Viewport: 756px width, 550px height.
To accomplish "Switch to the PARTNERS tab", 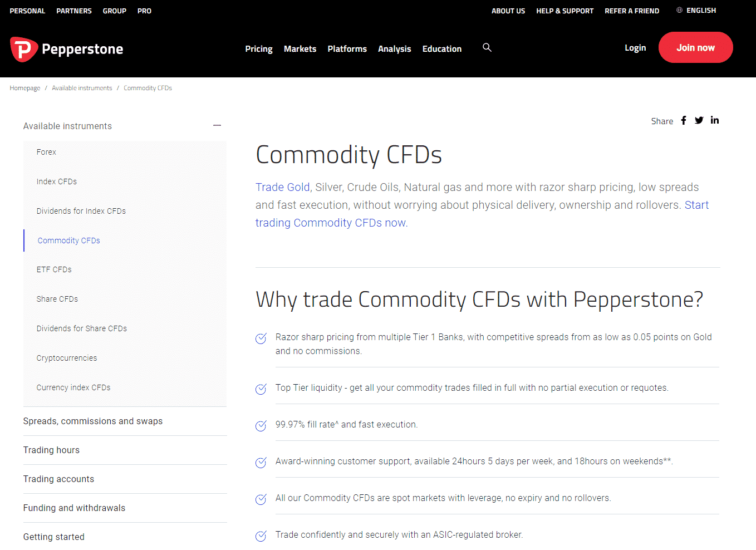I will pos(74,11).
